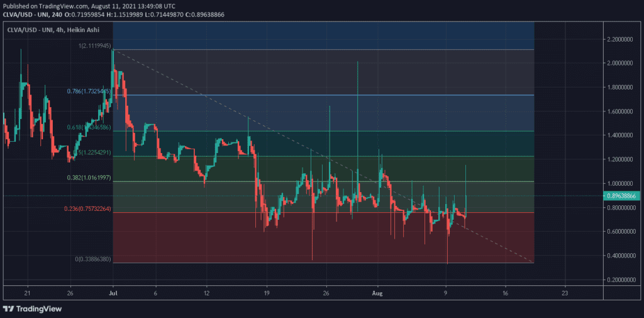Select the Aug marker on the time axis
The height and width of the screenshot is (318, 644).
pos(377,293)
